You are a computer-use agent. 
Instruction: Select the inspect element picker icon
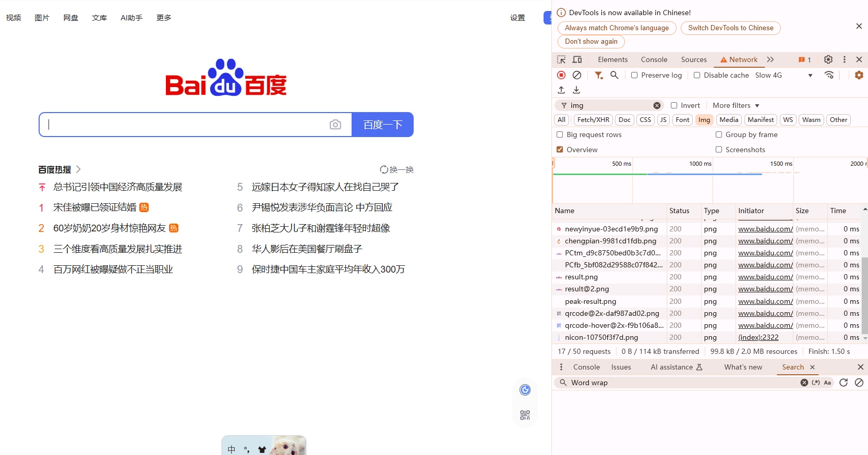click(561, 59)
